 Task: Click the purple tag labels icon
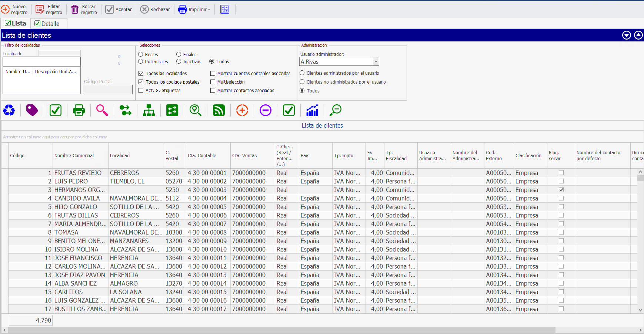[32, 110]
